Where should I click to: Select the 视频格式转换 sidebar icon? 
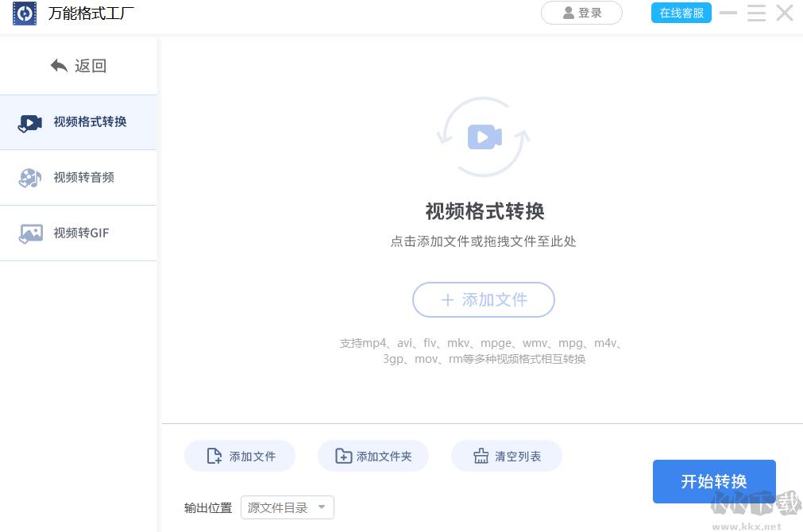(29, 122)
